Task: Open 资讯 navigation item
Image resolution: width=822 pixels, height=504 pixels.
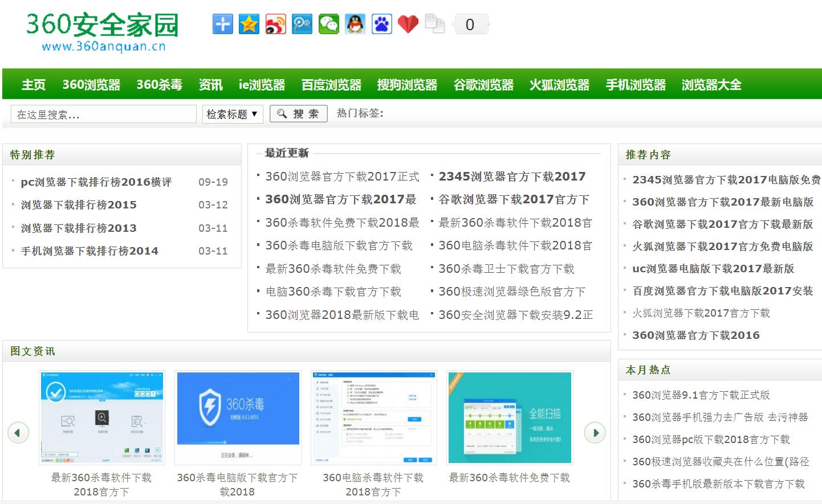Action: (x=210, y=85)
